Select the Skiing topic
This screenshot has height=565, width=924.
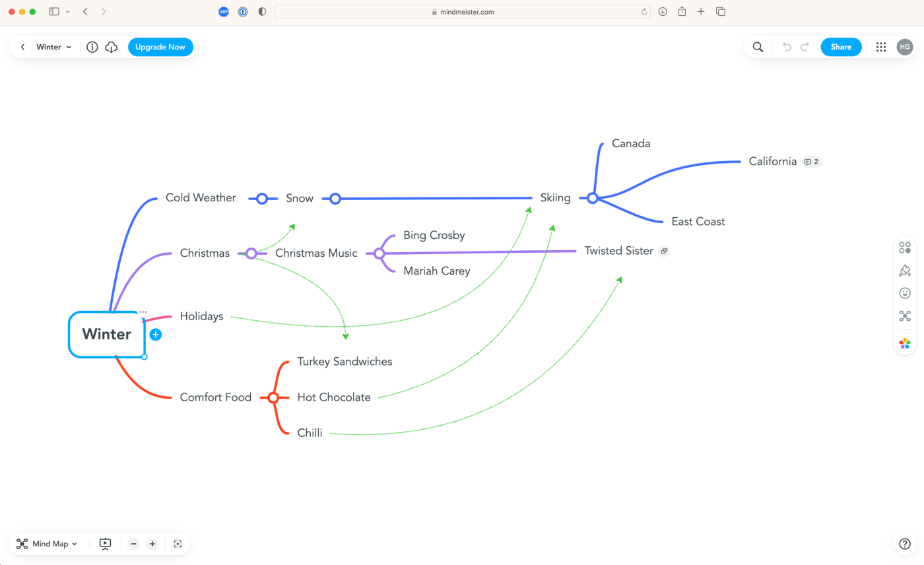[x=555, y=198]
